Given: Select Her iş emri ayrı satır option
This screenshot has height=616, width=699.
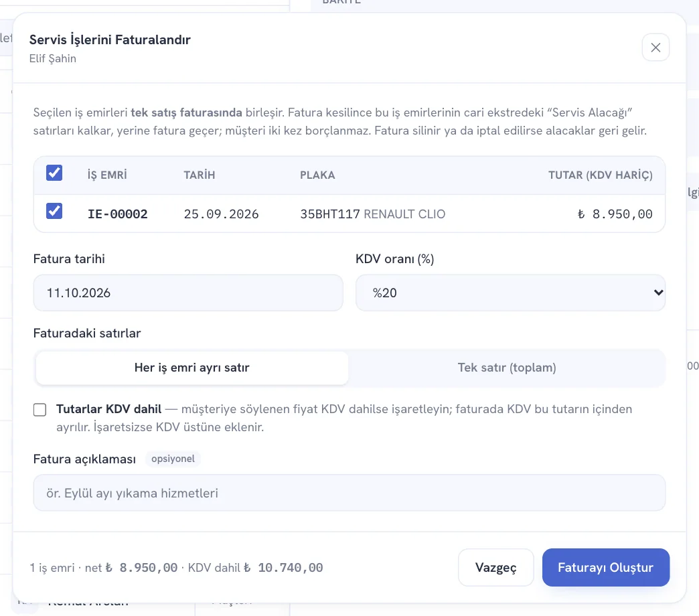Looking at the screenshot, I should 192,368.
